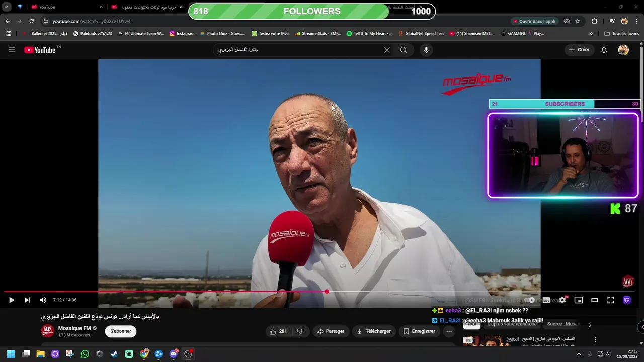Open the YouTube guide hamburger menu
Image resolution: width=644 pixels, height=362 pixels.
[12, 50]
